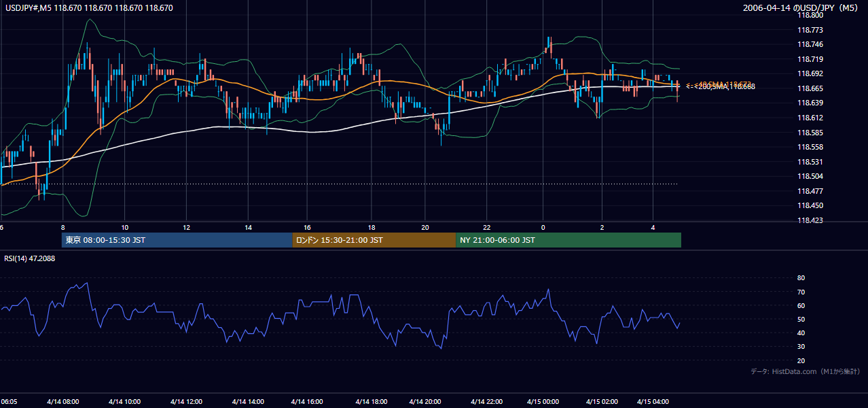
Task: Click the 4/15 00:00 bottom time label
Action: (x=542, y=402)
